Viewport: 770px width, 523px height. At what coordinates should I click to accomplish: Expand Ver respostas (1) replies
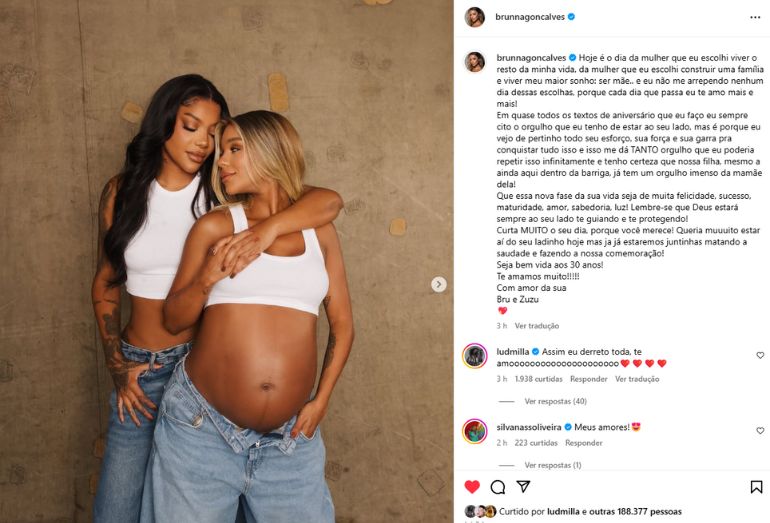(552, 465)
